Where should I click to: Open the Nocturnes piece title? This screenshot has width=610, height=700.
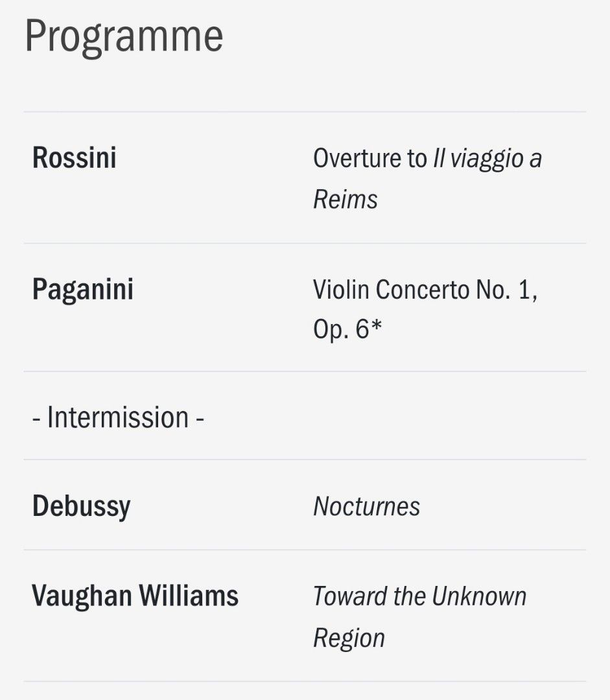point(367,506)
